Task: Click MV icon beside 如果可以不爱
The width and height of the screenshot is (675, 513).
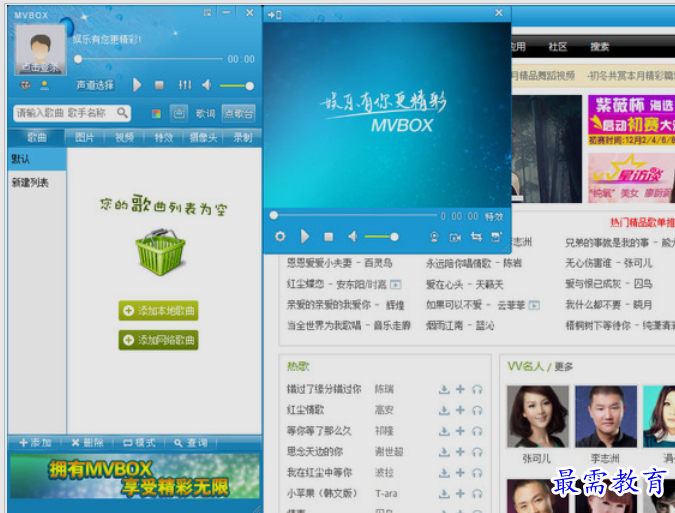Action: (534, 305)
